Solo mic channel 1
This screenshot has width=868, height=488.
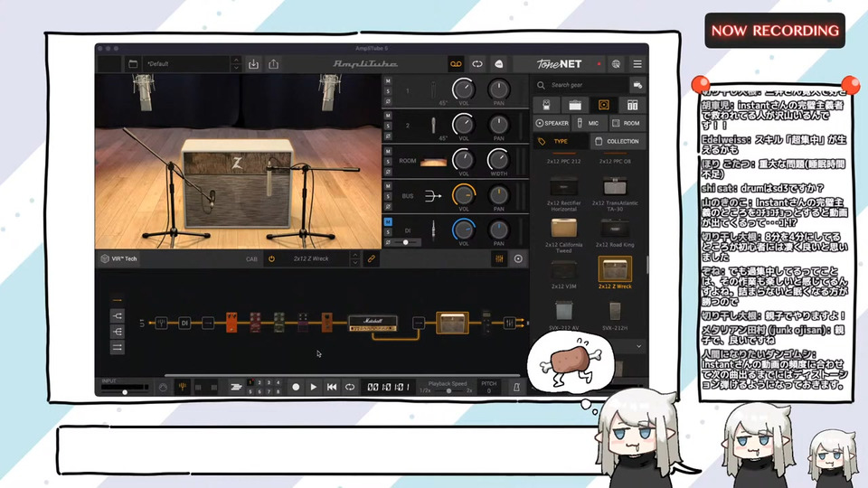click(388, 91)
